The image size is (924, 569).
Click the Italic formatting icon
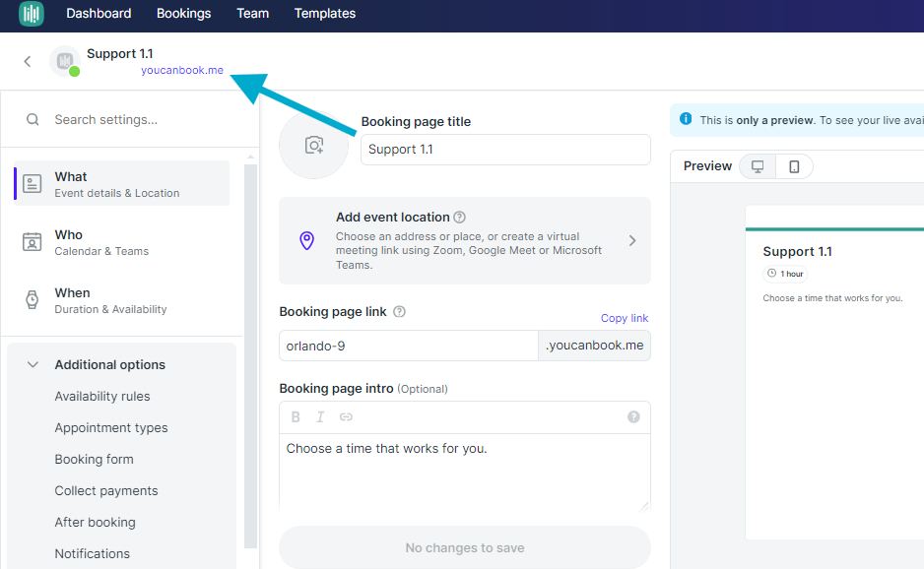pyautogui.click(x=320, y=417)
